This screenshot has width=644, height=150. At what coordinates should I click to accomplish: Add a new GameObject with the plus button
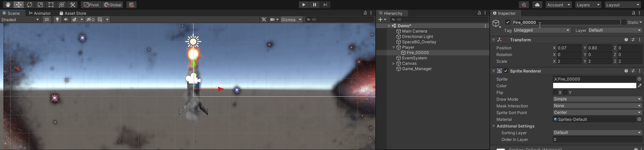(380, 19)
